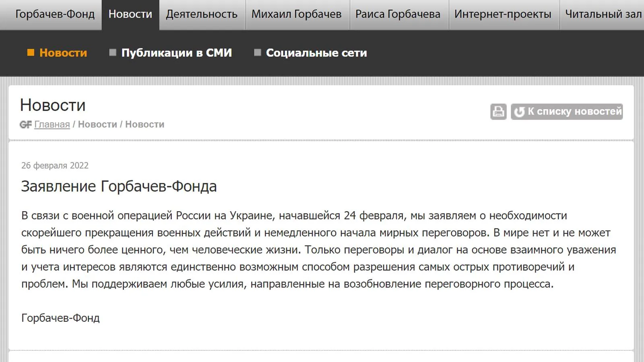Click the date text 26 февраля 2022
Image resolution: width=644 pixels, height=362 pixels.
tap(55, 165)
